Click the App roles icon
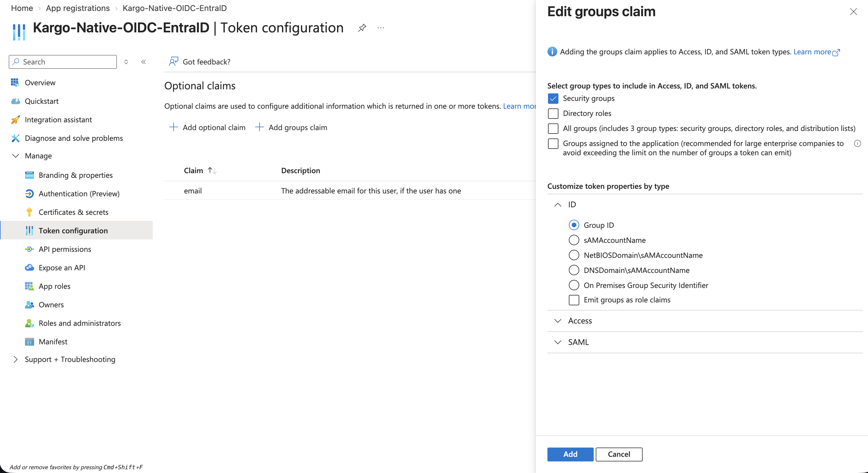 [29, 286]
